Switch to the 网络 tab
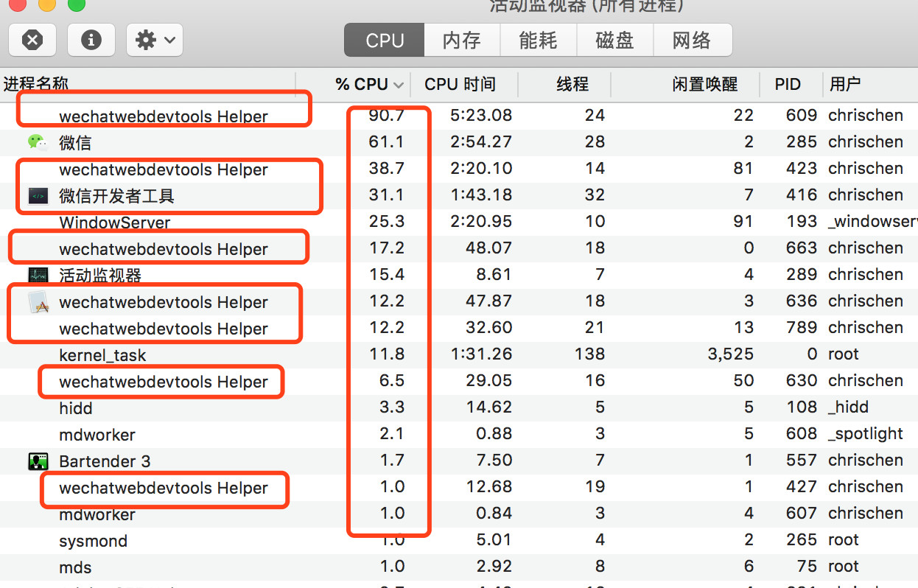 coord(692,40)
